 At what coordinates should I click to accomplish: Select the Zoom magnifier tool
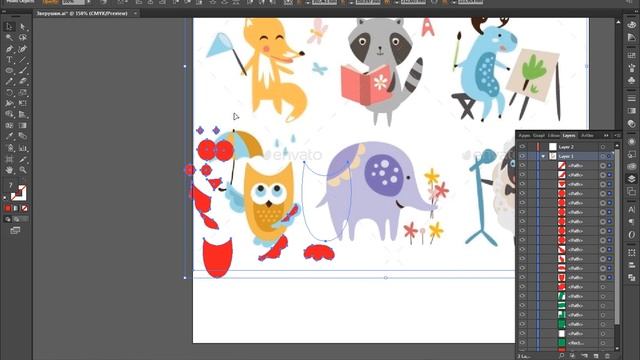(22, 170)
